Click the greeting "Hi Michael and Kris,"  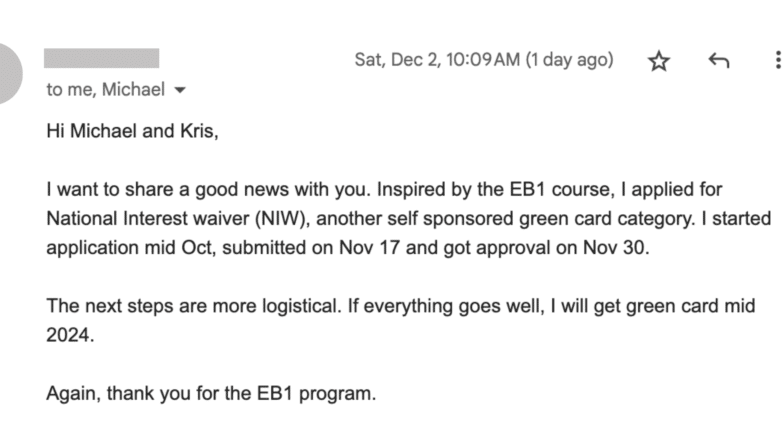click(x=131, y=131)
